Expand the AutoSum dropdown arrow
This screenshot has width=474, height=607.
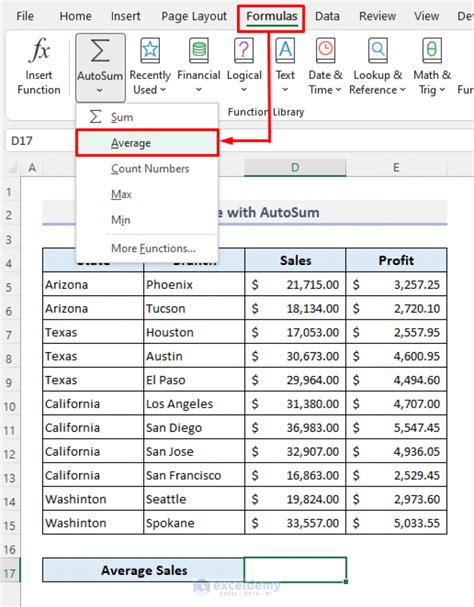pyautogui.click(x=100, y=91)
